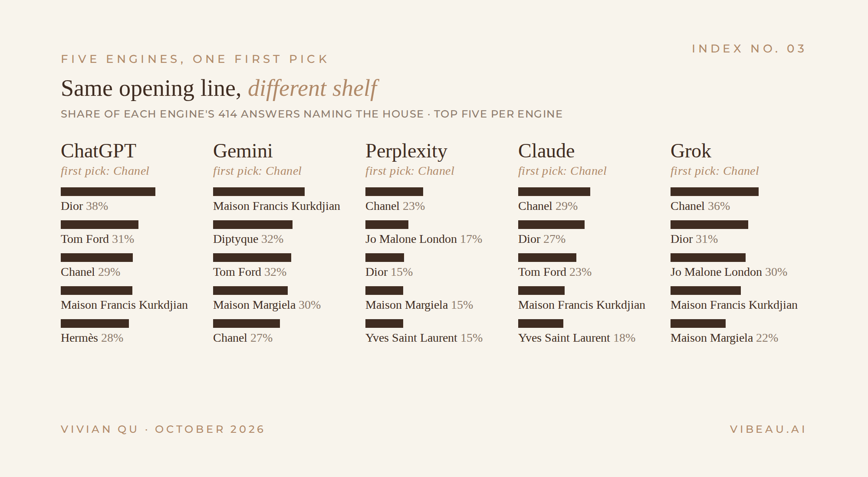Viewport: 868px width, 477px height.
Task: Click the Dior 38% bar under ChatGPT
Action: (108, 192)
